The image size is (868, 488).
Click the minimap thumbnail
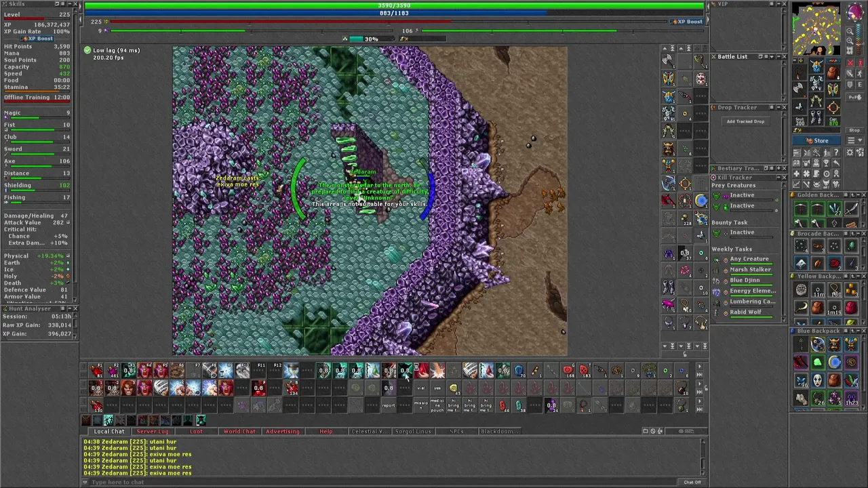tap(817, 28)
